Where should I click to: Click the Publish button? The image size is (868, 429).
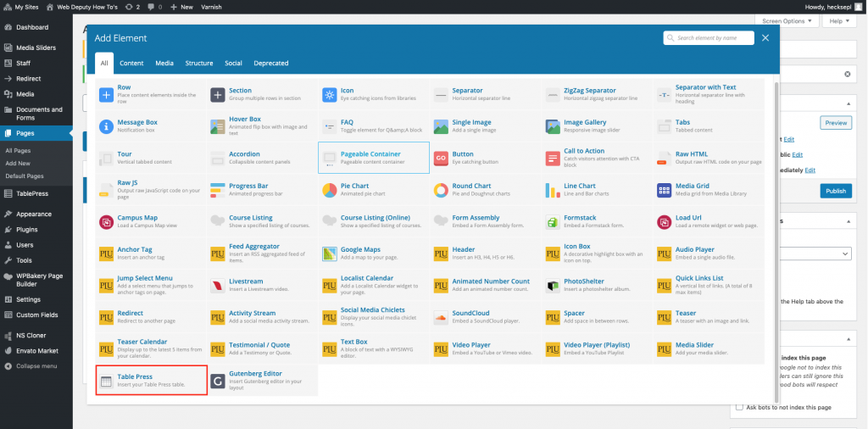(836, 191)
